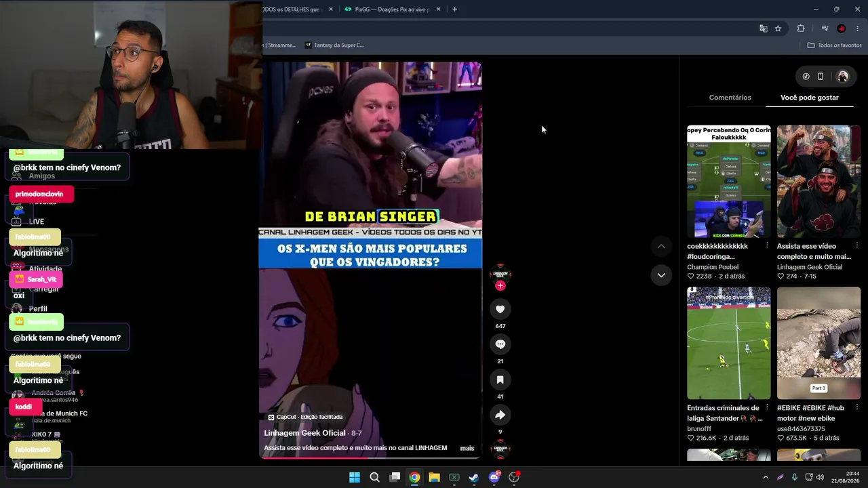868x488 pixels.
Task: Go to the previous video with up chevron
Action: (661, 246)
